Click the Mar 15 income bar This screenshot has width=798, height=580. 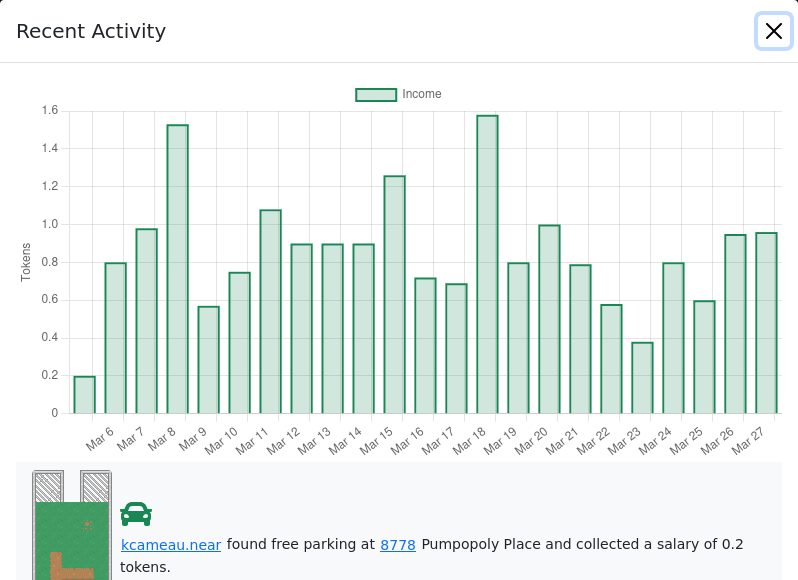coord(394,295)
